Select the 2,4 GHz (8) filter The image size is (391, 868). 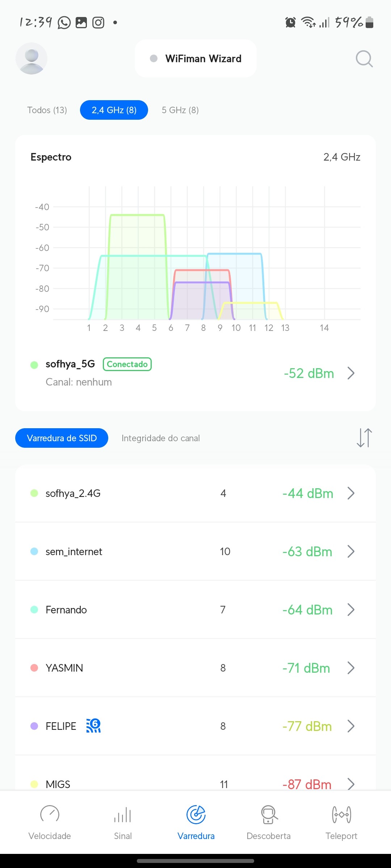pos(114,110)
